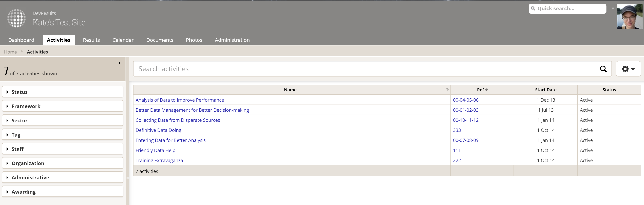Click reference number 00-10-11-12
This screenshot has height=205, width=644.
click(466, 120)
